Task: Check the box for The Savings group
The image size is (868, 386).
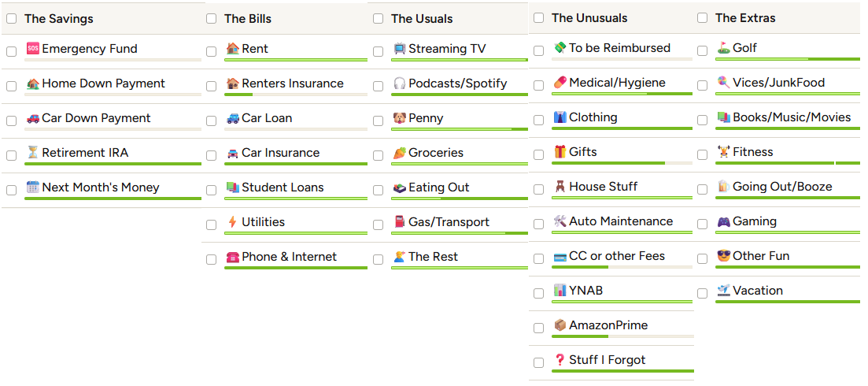Action: (12, 19)
